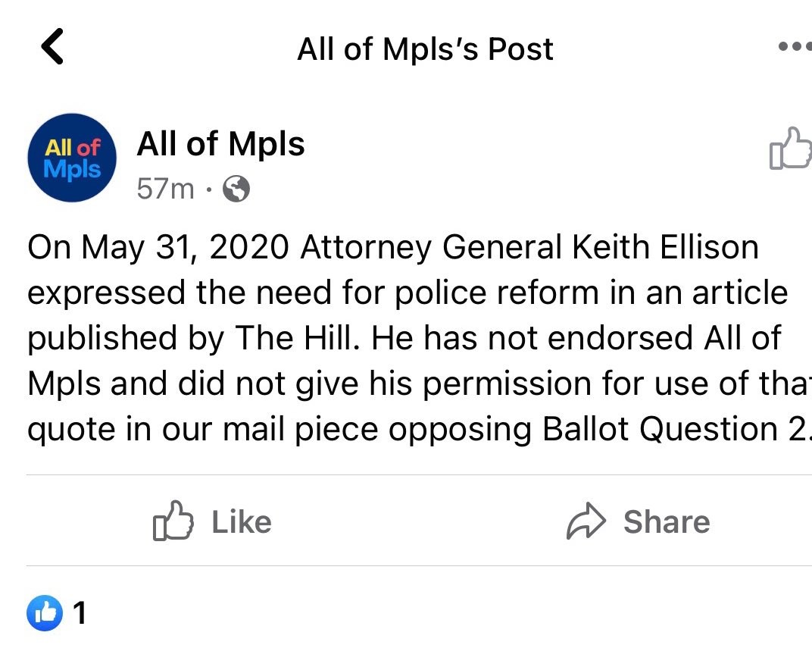Click the dot separator after 57m
The image size is (812, 670).
coord(208,189)
